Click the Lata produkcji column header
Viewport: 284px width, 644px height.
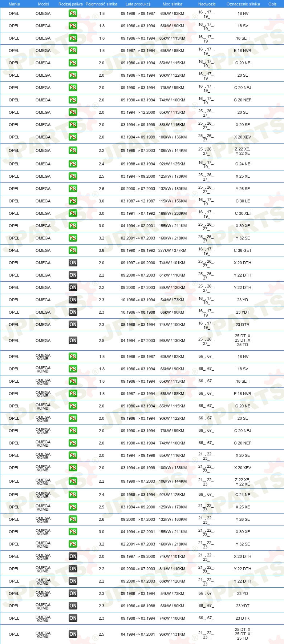[x=138, y=4]
